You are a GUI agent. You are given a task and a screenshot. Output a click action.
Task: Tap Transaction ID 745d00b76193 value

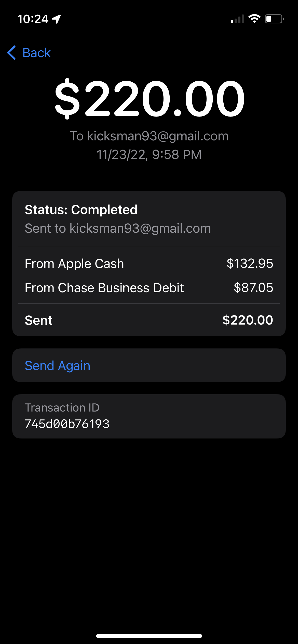67,424
